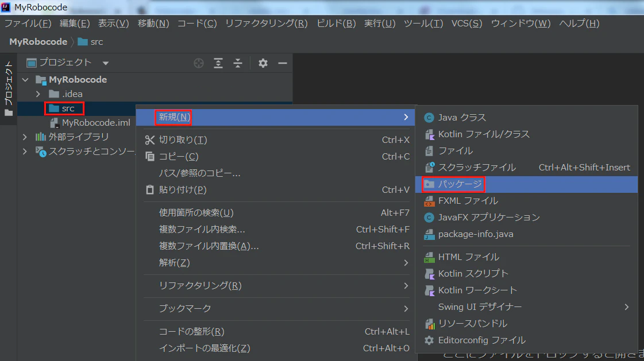
Task: Click the リソースバンドル icon
Action: [x=430, y=324]
